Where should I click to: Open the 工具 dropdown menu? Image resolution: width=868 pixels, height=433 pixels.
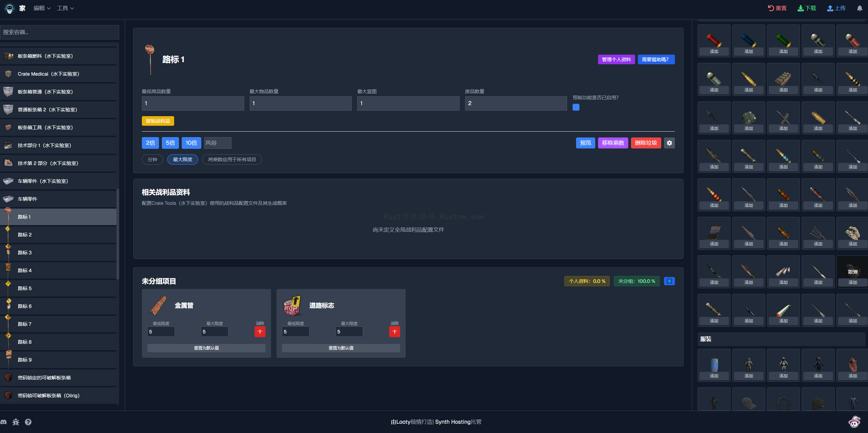(x=65, y=8)
